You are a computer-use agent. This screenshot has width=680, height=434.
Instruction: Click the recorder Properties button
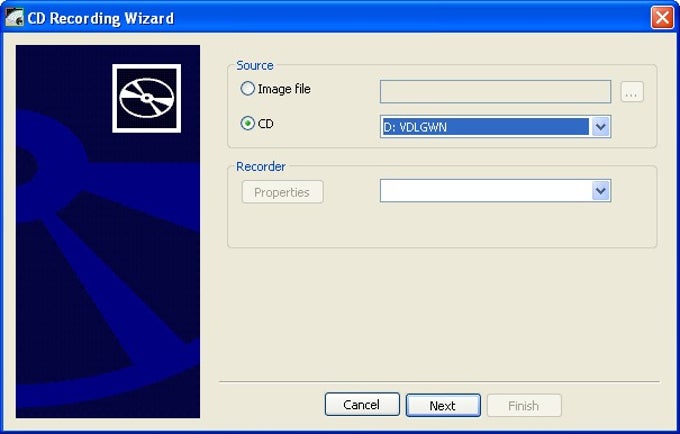(282, 192)
